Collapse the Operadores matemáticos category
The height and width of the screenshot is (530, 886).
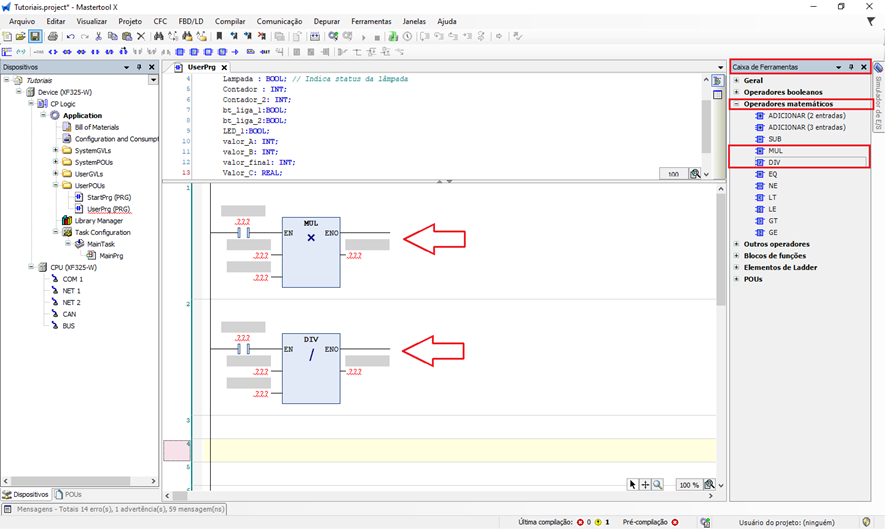737,104
